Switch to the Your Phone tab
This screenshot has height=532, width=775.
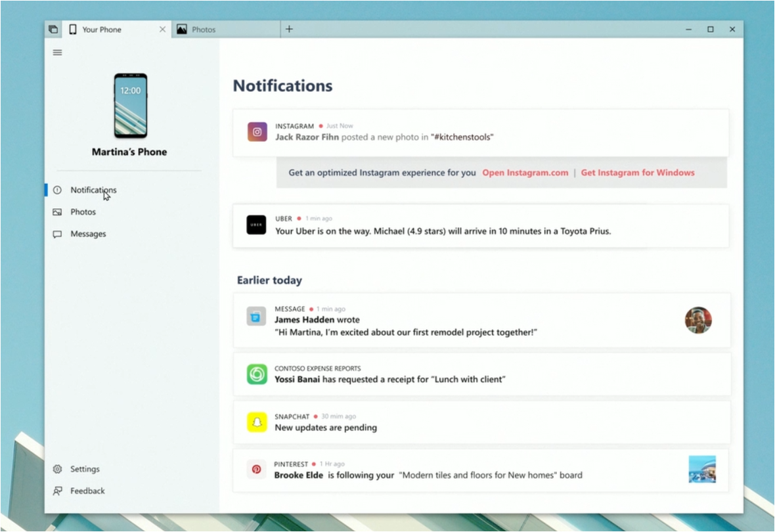click(117, 30)
